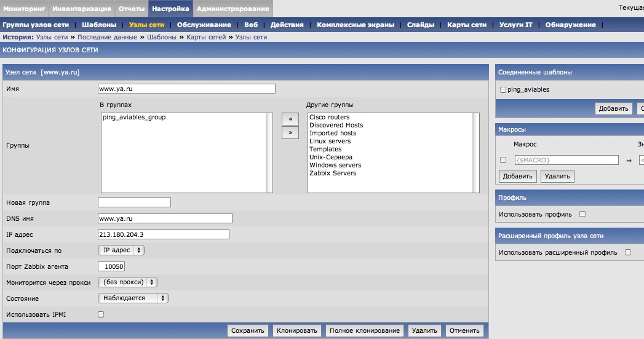Click the Сохранить button

[x=248, y=330]
